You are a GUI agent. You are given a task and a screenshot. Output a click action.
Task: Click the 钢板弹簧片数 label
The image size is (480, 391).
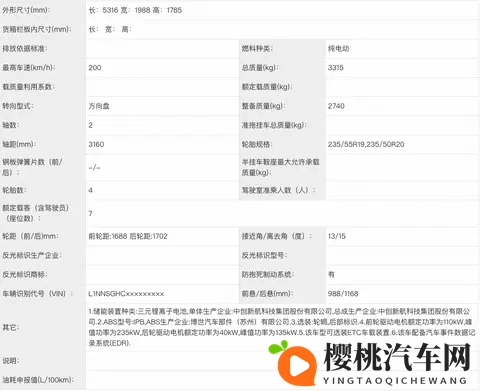coord(32,167)
